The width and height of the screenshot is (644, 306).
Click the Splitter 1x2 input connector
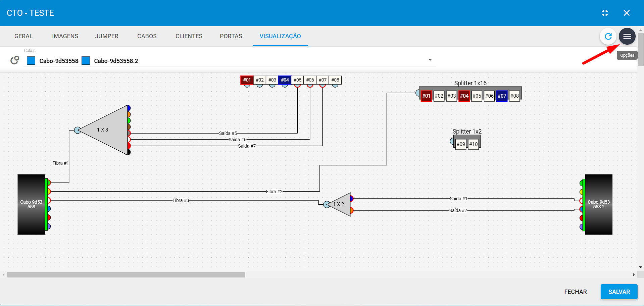point(452,141)
